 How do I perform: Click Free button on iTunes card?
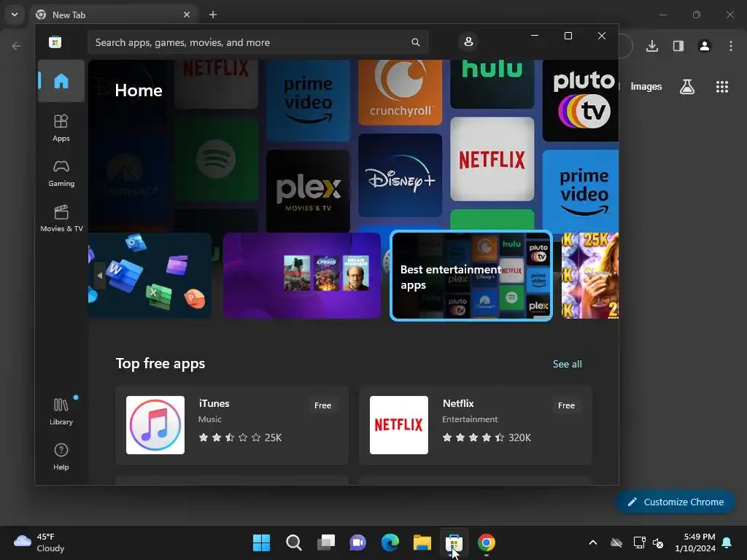(x=322, y=405)
